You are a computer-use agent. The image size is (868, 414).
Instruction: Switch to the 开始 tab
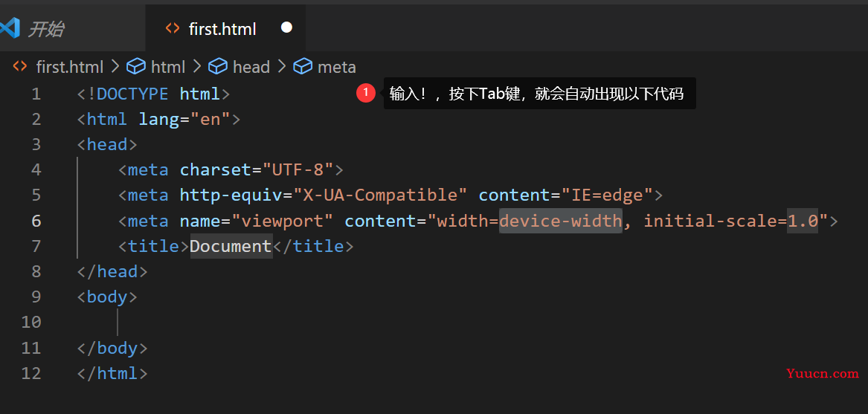45,29
